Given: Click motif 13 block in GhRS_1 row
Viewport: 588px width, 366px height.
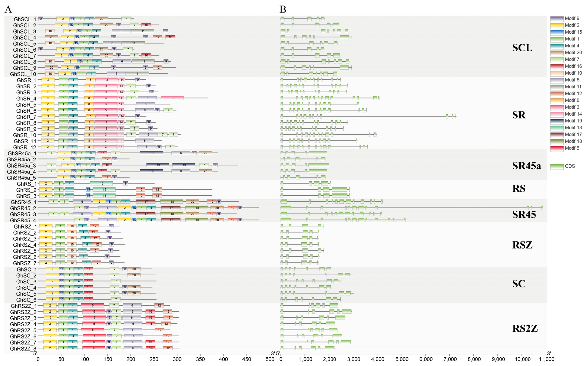Looking at the screenshot, I should (x=101, y=183).
